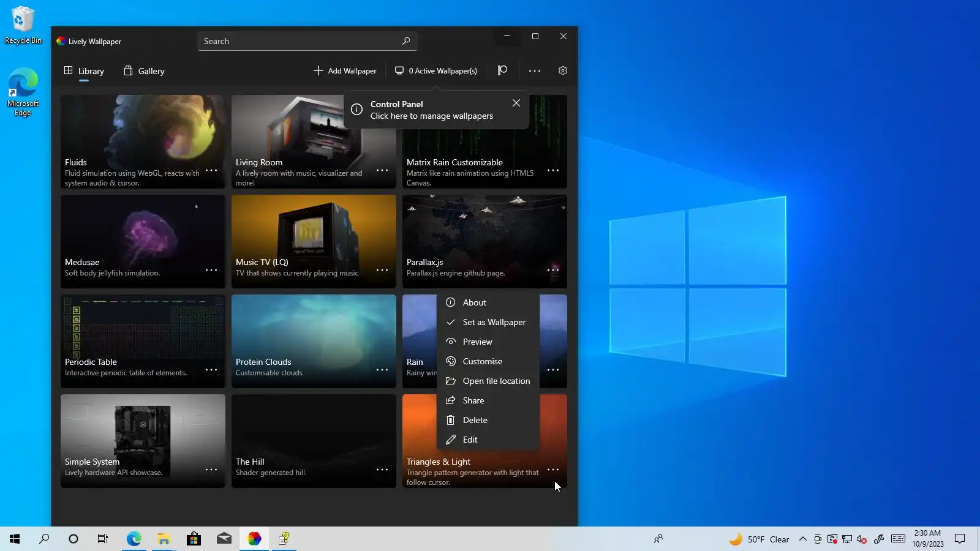Open Recycle Bin desktop icon
This screenshot has height=551, width=980.
23,24
